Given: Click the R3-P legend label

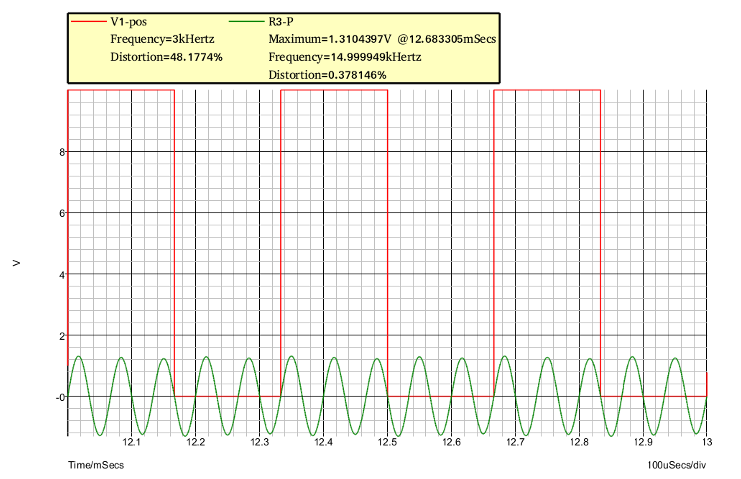Looking at the screenshot, I should point(281,22).
